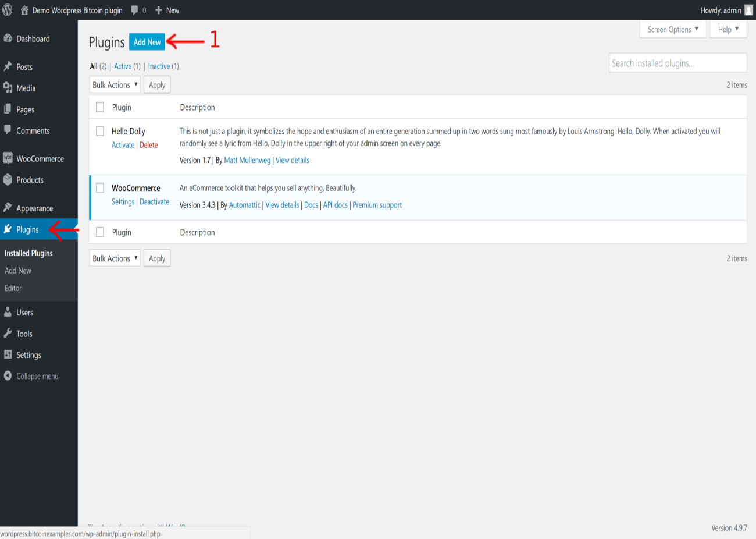756x539 pixels.
Task: Open the Users menu
Action: pyautogui.click(x=25, y=313)
